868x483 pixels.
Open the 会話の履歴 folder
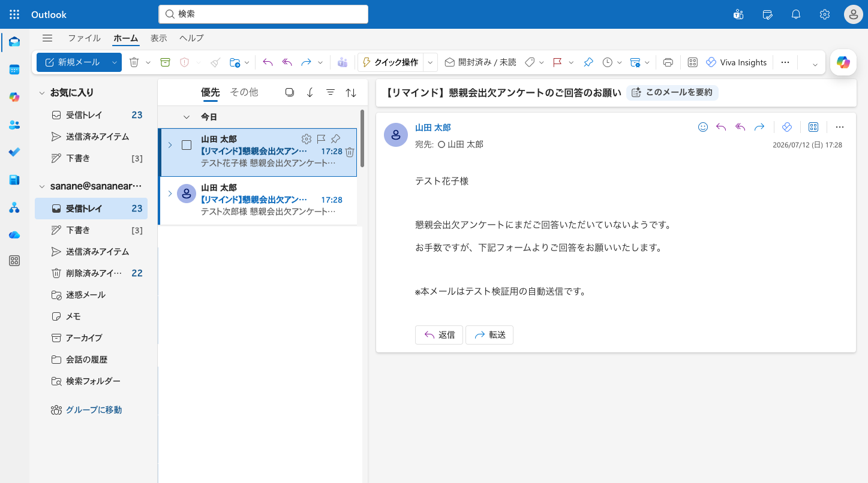click(x=91, y=360)
